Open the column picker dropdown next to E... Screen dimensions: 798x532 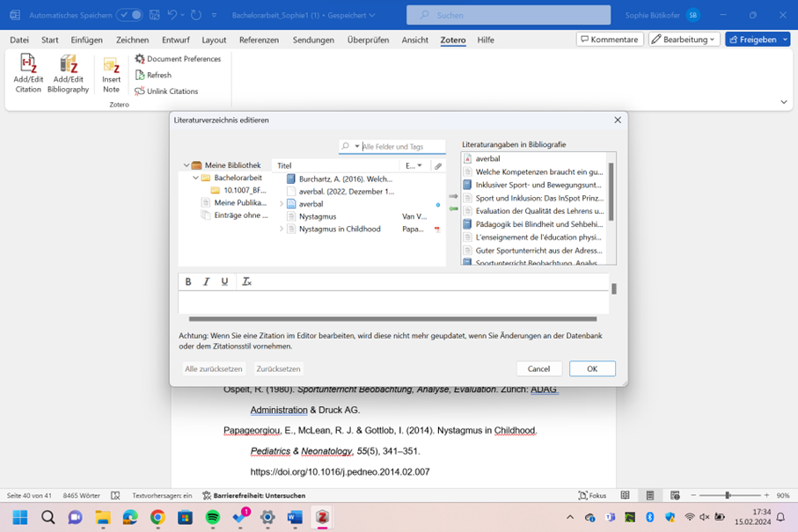[x=420, y=166]
